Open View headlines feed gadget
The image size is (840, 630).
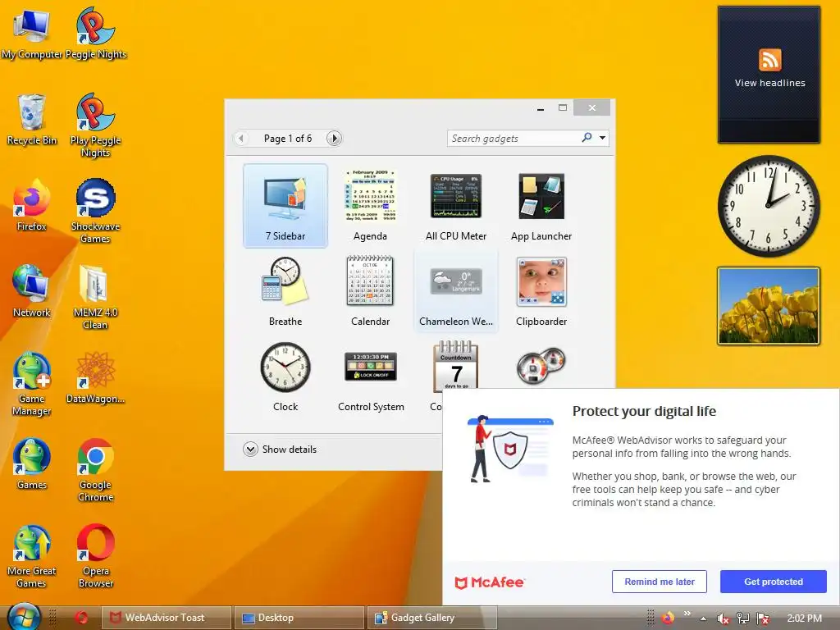click(769, 75)
